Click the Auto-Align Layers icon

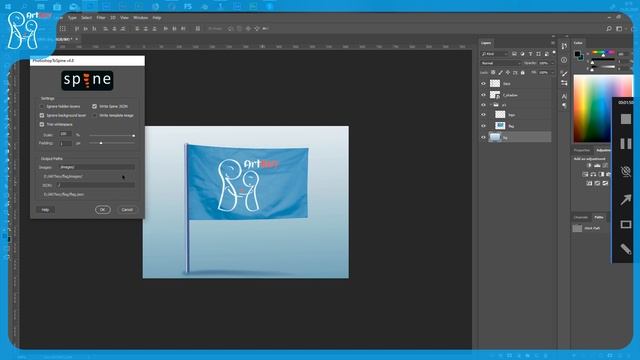tap(198, 29)
